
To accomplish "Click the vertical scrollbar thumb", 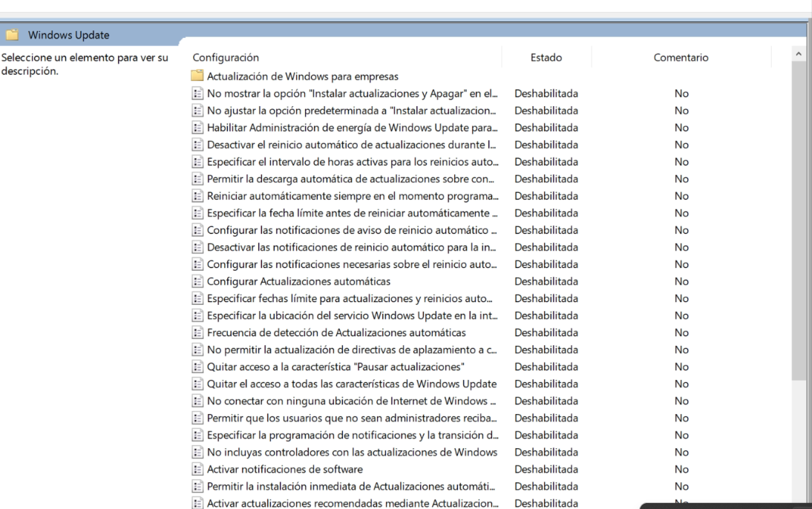I will pyautogui.click(x=798, y=223).
